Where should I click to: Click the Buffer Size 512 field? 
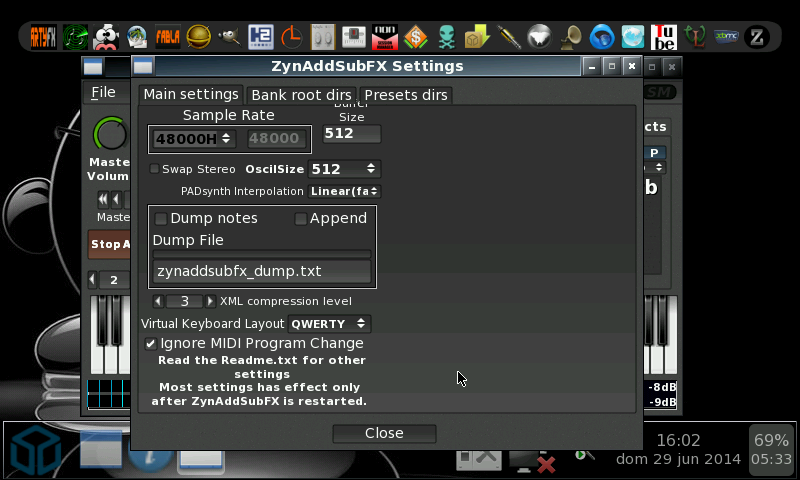pyautogui.click(x=352, y=134)
